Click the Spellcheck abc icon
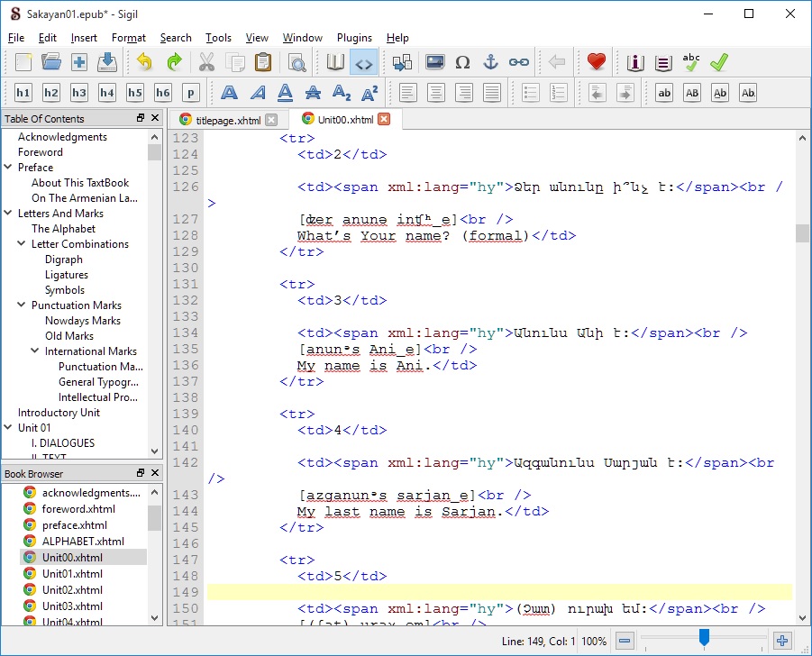The height and width of the screenshot is (656, 812). [x=691, y=62]
